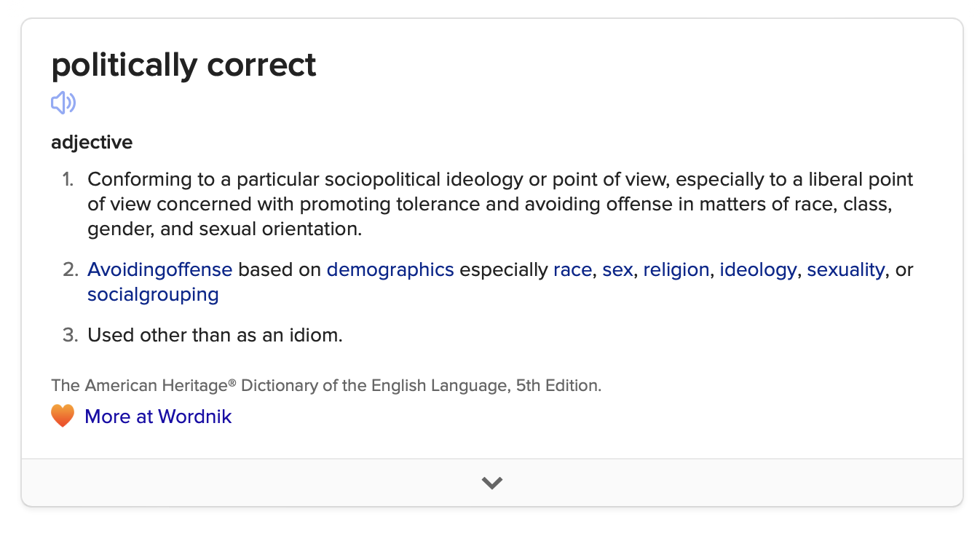The height and width of the screenshot is (533, 980).
Task: Click the race link
Action: tap(572, 269)
